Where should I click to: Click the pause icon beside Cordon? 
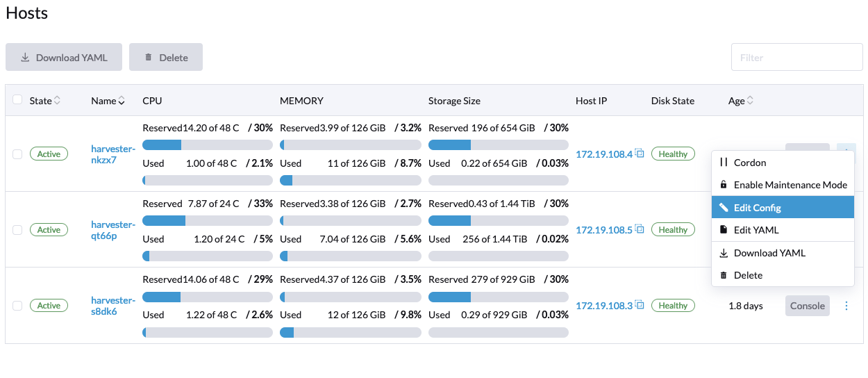[724, 163]
